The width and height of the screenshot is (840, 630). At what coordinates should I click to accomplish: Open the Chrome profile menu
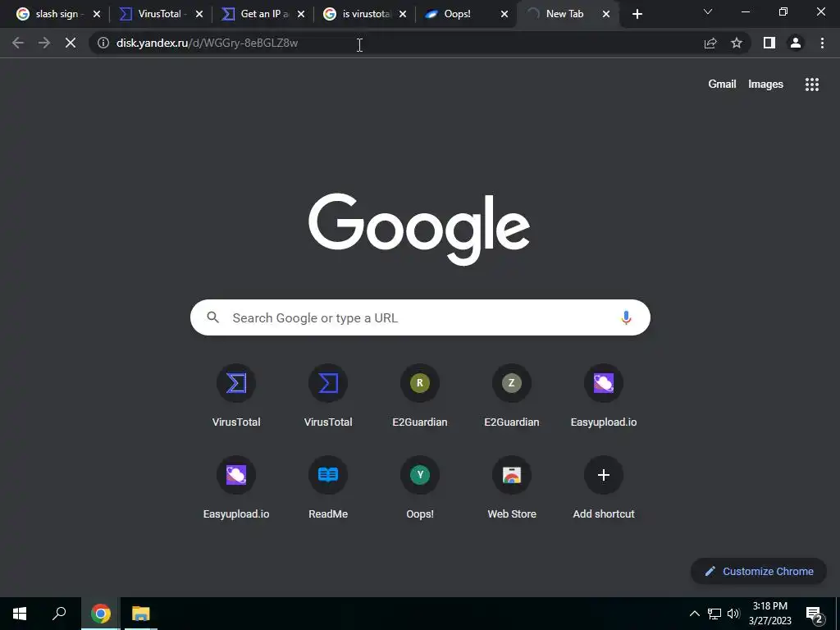point(796,43)
